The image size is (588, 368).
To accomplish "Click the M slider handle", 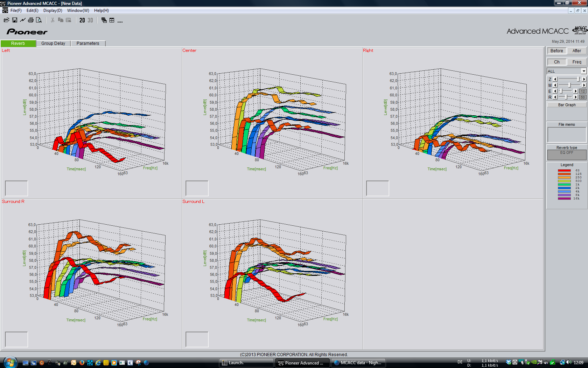I will point(569,85).
